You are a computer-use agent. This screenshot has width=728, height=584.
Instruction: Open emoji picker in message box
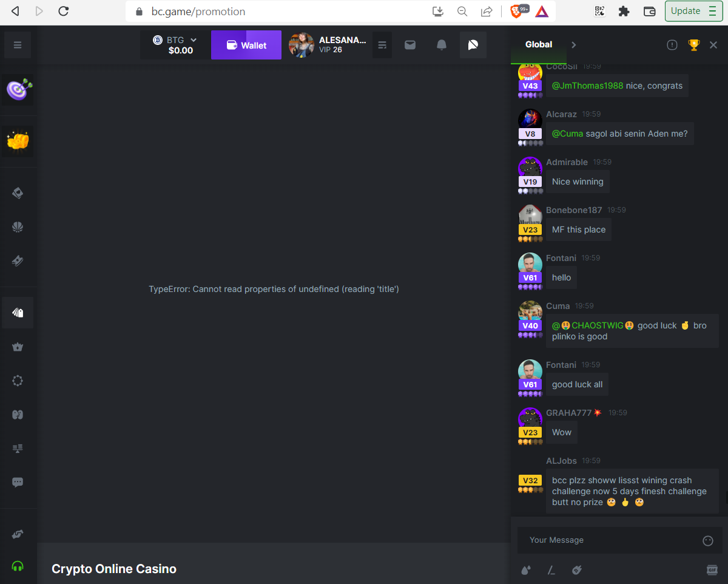pyautogui.click(x=707, y=540)
